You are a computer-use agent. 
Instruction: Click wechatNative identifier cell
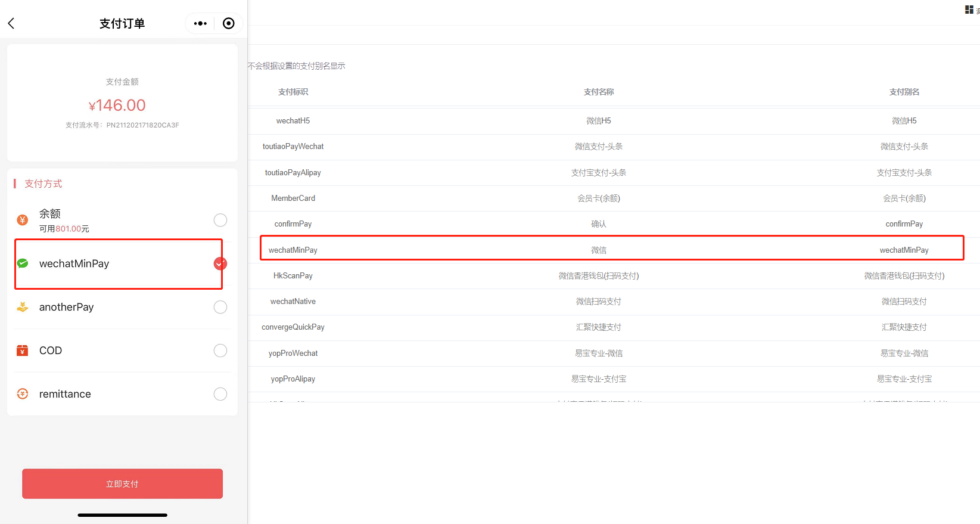click(293, 302)
